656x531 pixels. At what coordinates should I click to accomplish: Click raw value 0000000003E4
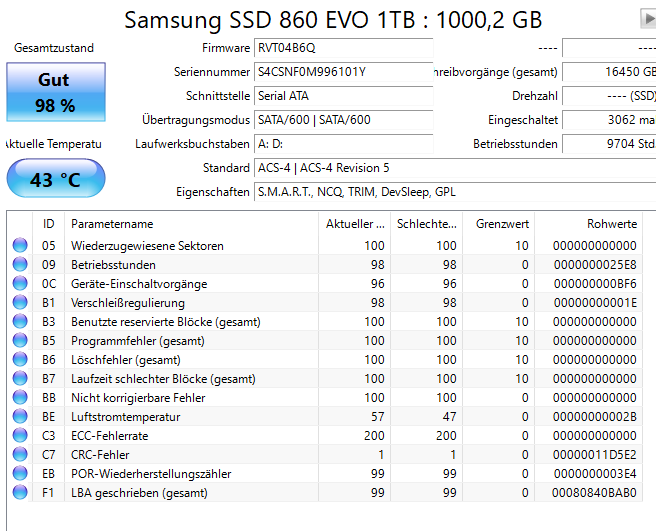coord(595,474)
